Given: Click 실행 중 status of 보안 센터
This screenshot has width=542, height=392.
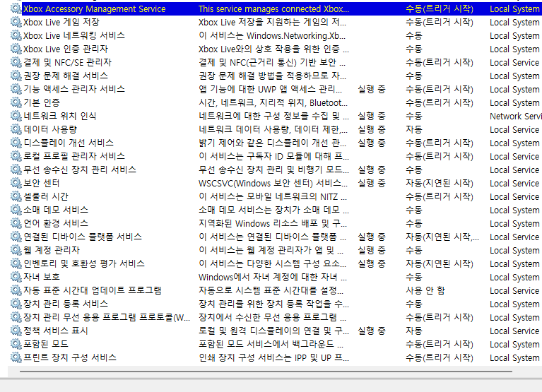Looking at the screenshot, I should 372,183.
